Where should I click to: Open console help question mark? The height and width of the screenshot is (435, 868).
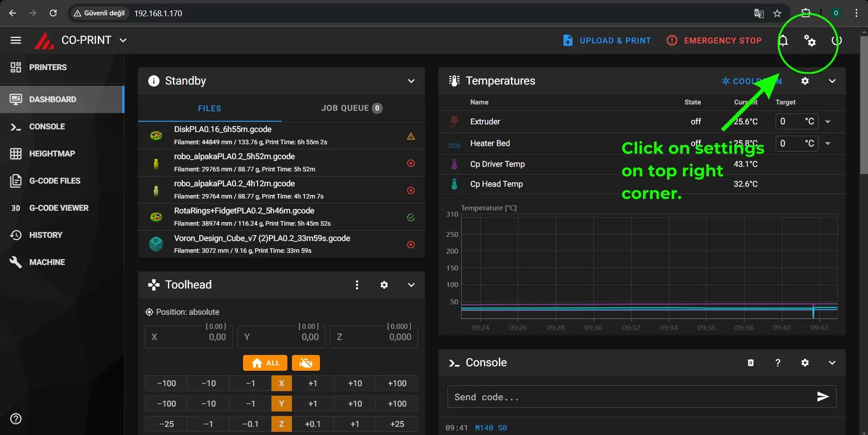pyautogui.click(x=778, y=363)
